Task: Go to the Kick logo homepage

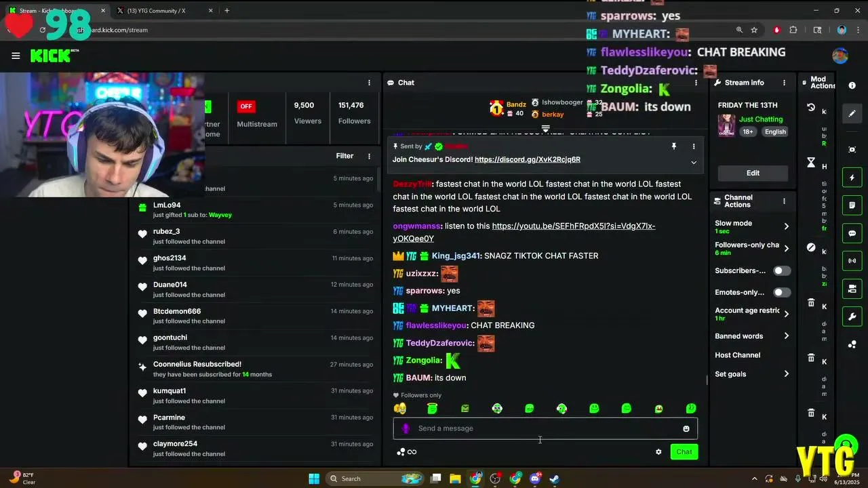Action: point(54,56)
